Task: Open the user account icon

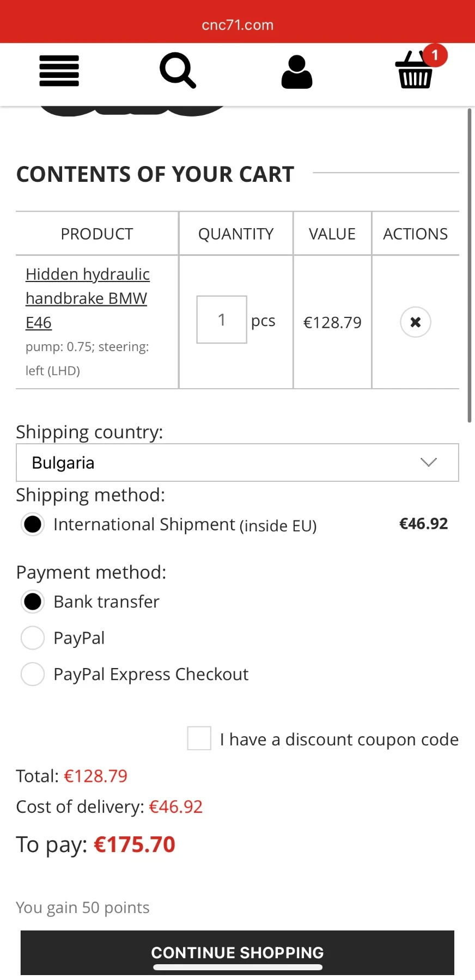Action: (x=297, y=72)
